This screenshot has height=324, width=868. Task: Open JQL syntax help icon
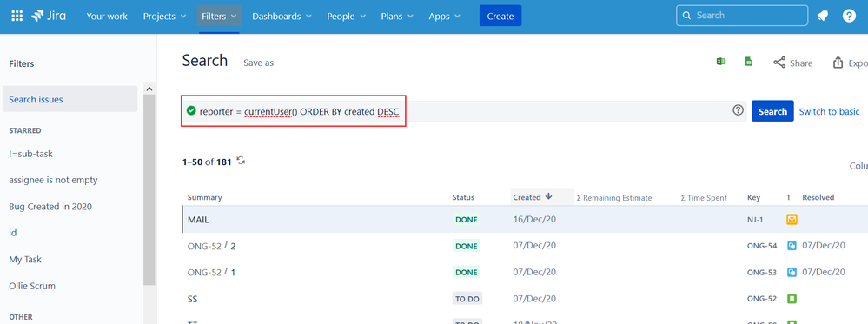click(x=738, y=110)
